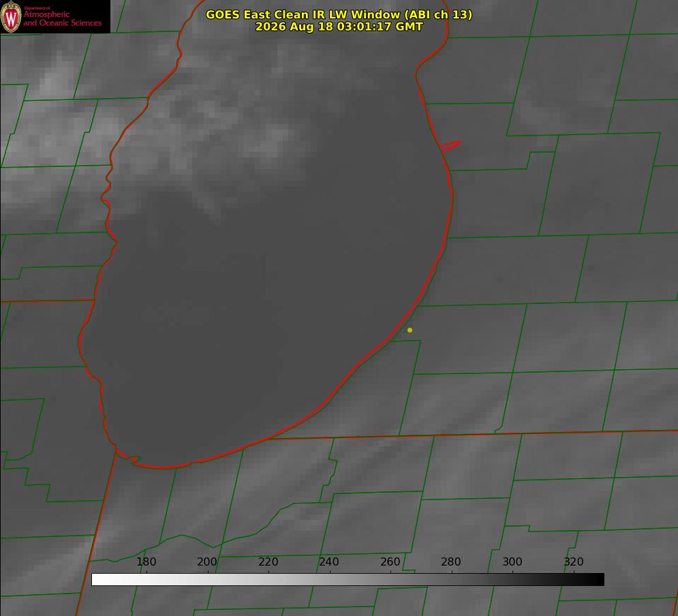
Task: Click the 220 tick label on colorbar
Action: (268, 561)
